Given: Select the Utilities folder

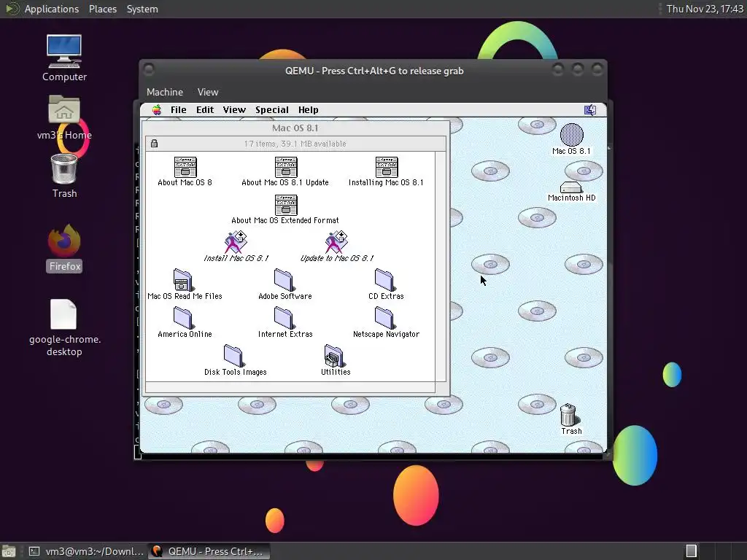Looking at the screenshot, I should pyautogui.click(x=334, y=356).
